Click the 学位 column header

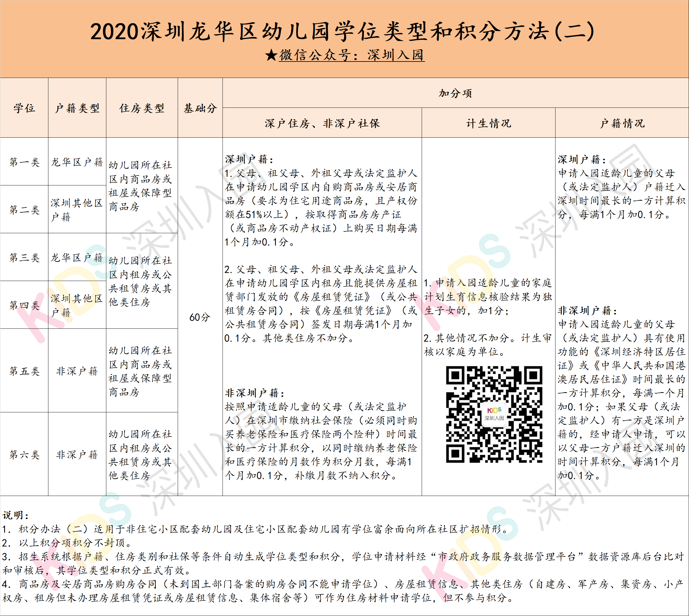click(x=24, y=108)
